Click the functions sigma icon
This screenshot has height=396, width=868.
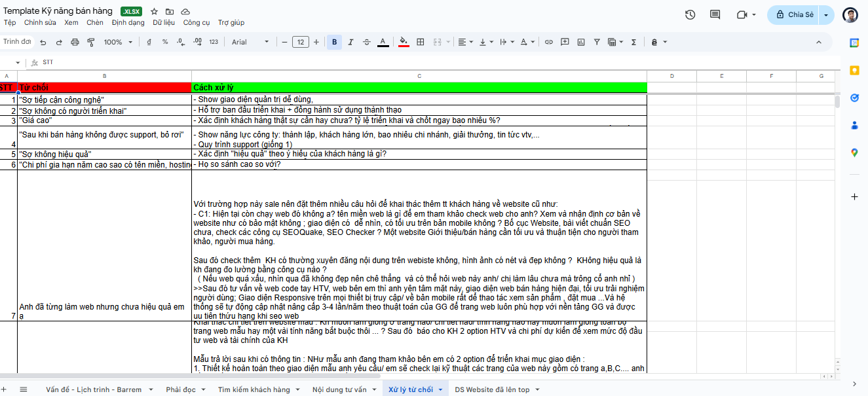click(633, 42)
